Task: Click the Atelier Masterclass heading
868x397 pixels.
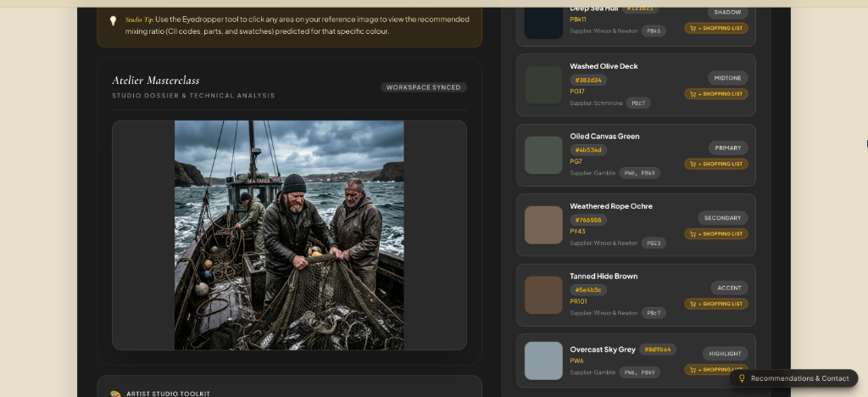Action: (156, 81)
